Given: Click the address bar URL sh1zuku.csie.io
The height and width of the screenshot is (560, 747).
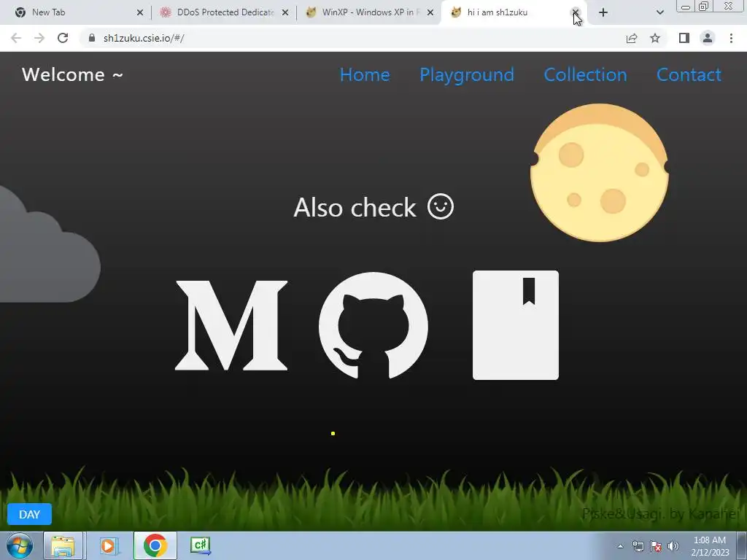Looking at the screenshot, I should point(144,38).
